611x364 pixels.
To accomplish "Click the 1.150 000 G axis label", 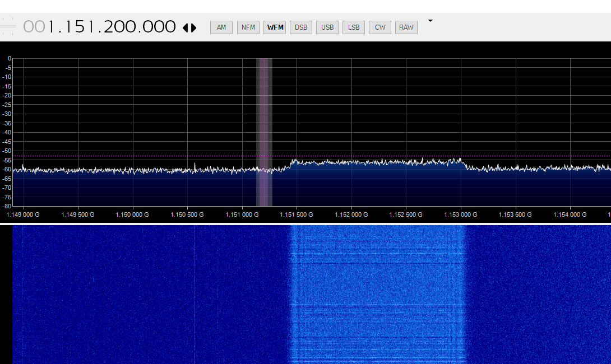I will click(132, 214).
